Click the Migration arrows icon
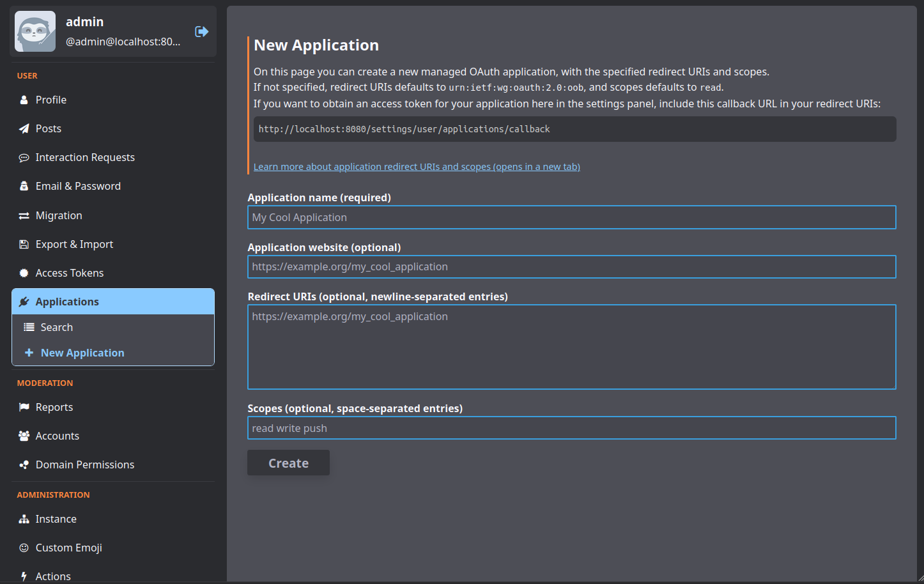 pos(24,216)
